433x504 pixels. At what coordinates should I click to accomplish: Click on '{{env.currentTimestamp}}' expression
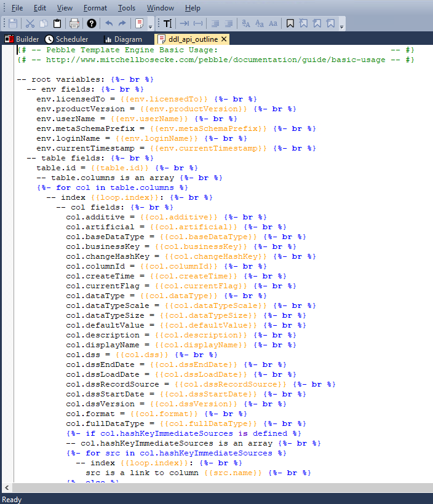209,149
